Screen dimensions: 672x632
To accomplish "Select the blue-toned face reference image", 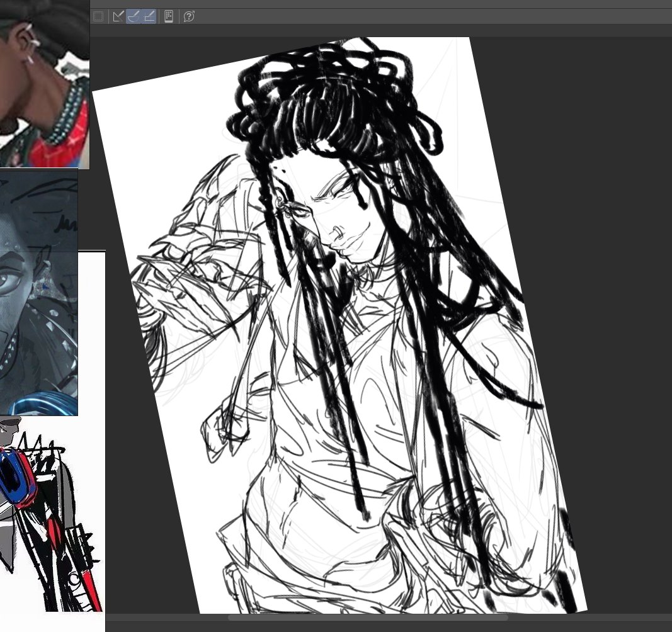I will tap(38, 292).
